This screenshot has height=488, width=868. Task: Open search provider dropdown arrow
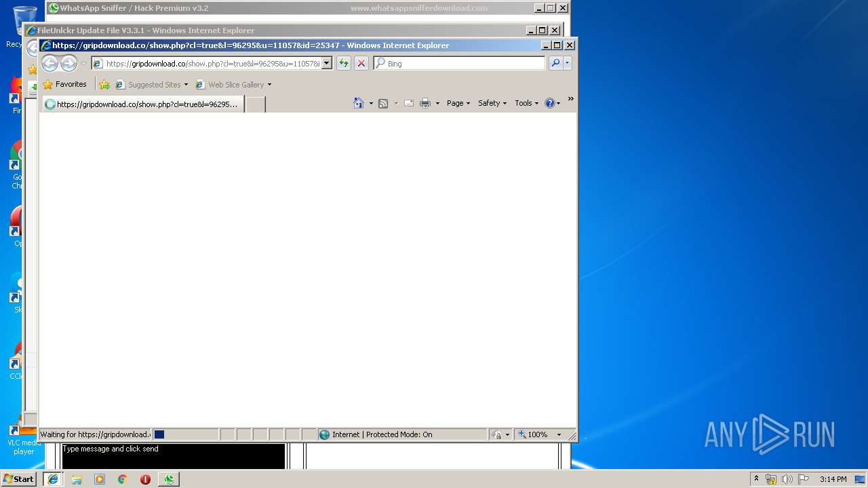pos(568,64)
